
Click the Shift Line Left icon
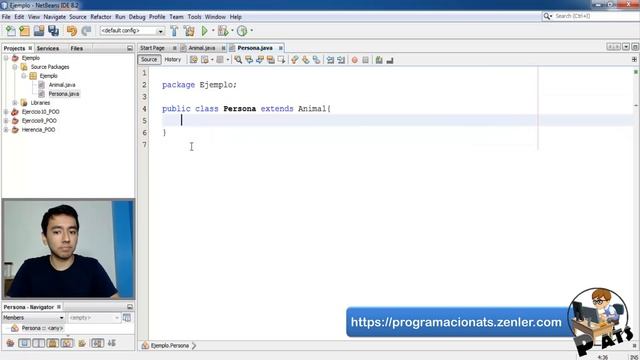(x=330, y=60)
